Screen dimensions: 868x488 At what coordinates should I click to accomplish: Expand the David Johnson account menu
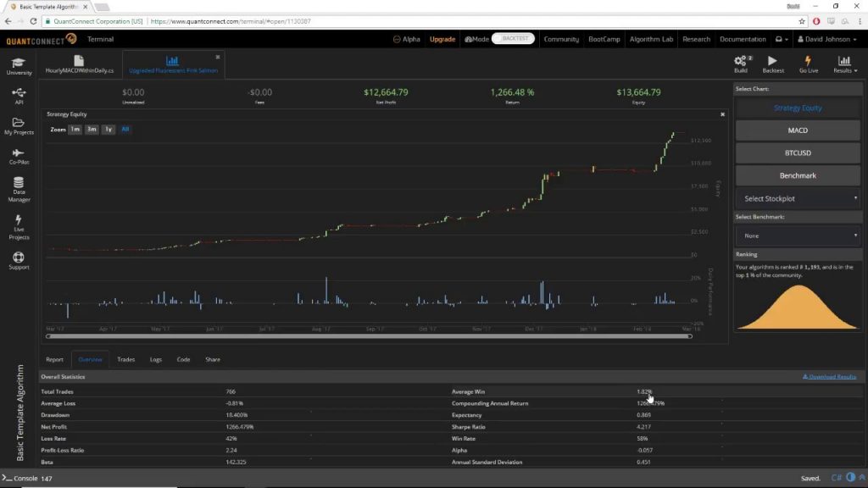[x=827, y=39]
